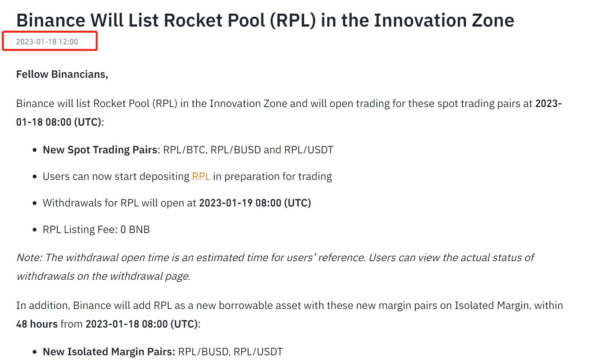This screenshot has width=592, height=364.
Task: Click the RPL Listing Fee: 0 BNB line
Action: (x=96, y=230)
